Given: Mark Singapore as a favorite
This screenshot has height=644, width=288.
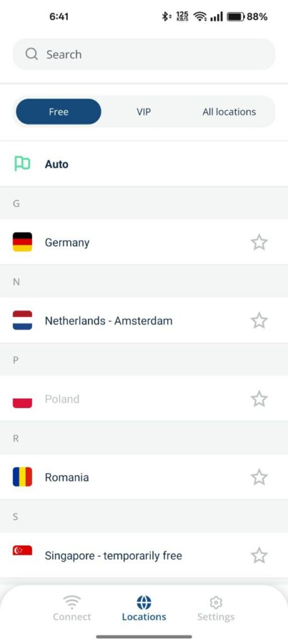Looking at the screenshot, I should point(259,556).
